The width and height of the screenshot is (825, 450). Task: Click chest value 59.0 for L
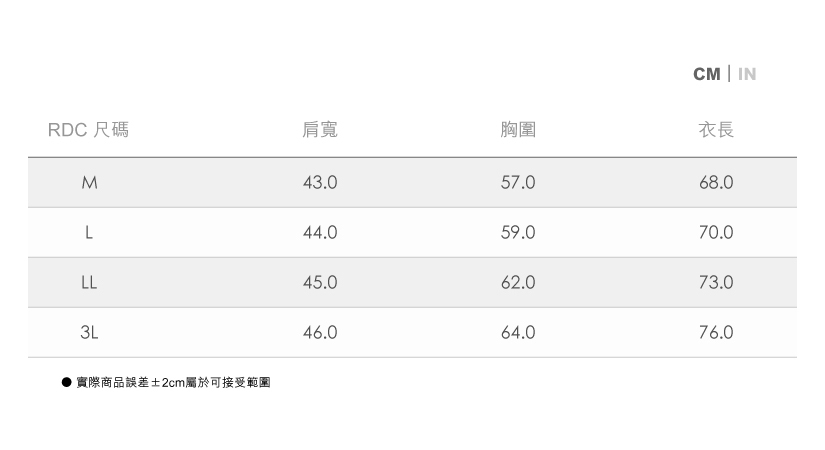coord(518,233)
